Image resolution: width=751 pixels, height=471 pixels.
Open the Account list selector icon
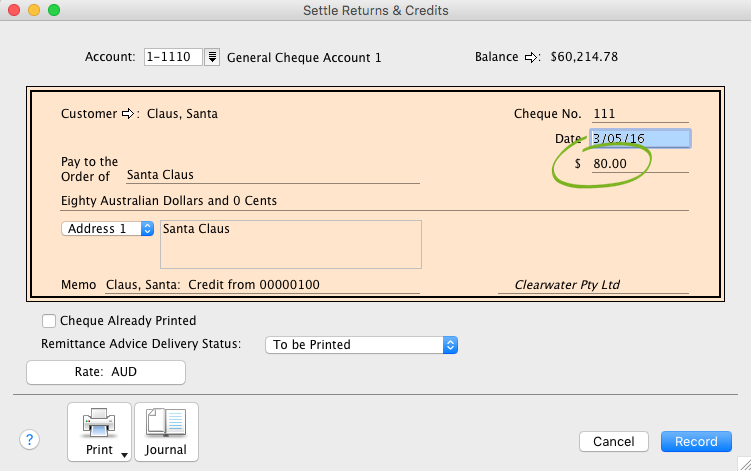212,57
